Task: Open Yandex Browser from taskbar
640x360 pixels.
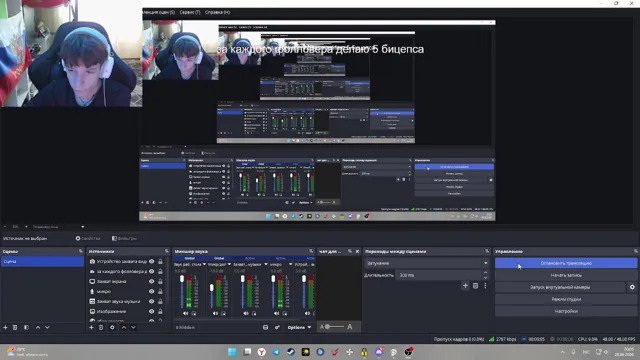Action: [x=262, y=352]
